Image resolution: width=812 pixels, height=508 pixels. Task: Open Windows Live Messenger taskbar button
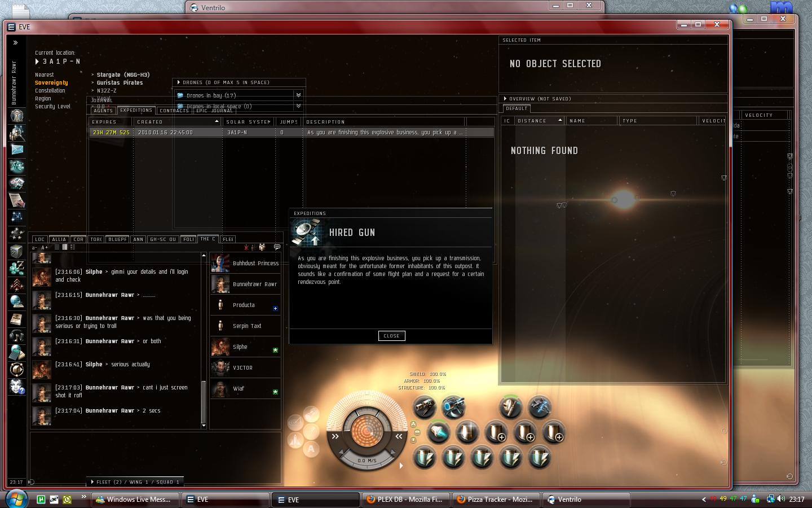pyautogui.click(x=135, y=500)
